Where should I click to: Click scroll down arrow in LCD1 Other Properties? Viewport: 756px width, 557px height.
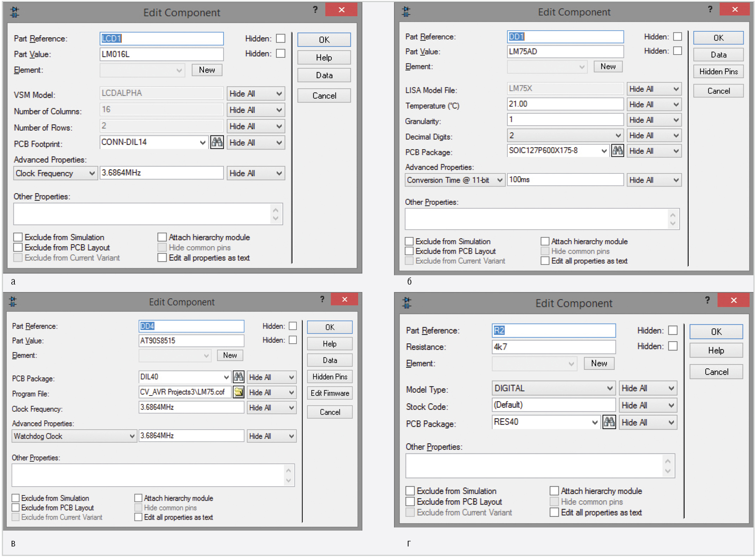click(x=276, y=219)
